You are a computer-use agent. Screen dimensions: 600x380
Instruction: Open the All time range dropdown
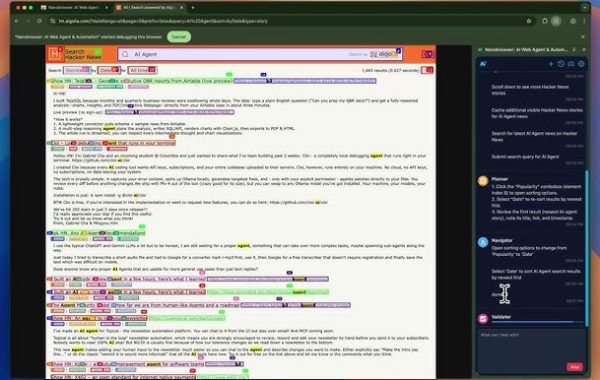(x=142, y=70)
